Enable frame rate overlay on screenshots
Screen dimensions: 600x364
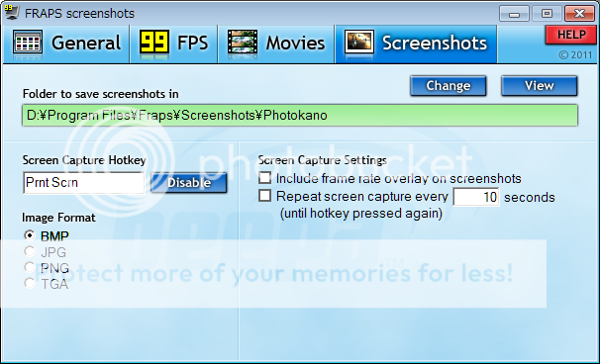click(x=264, y=178)
